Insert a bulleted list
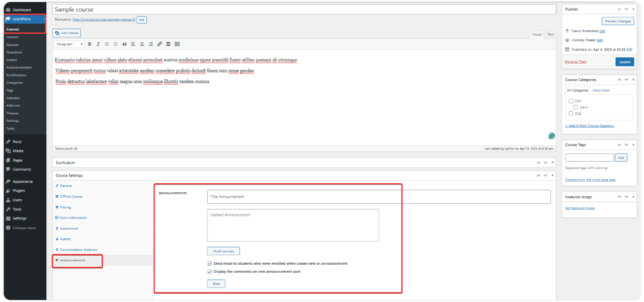Screen dimensions: 644x302 point(107,44)
